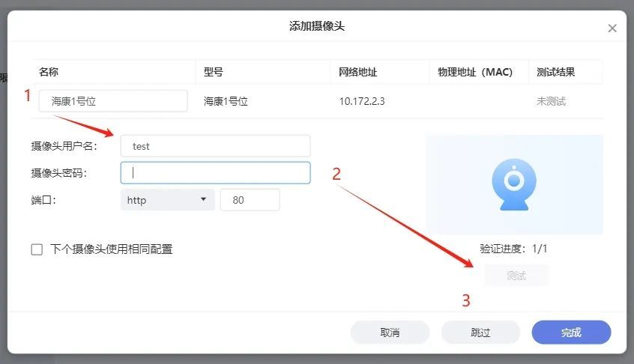
Task: Click the 跳过 button
Action: pyautogui.click(x=480, y=333)
